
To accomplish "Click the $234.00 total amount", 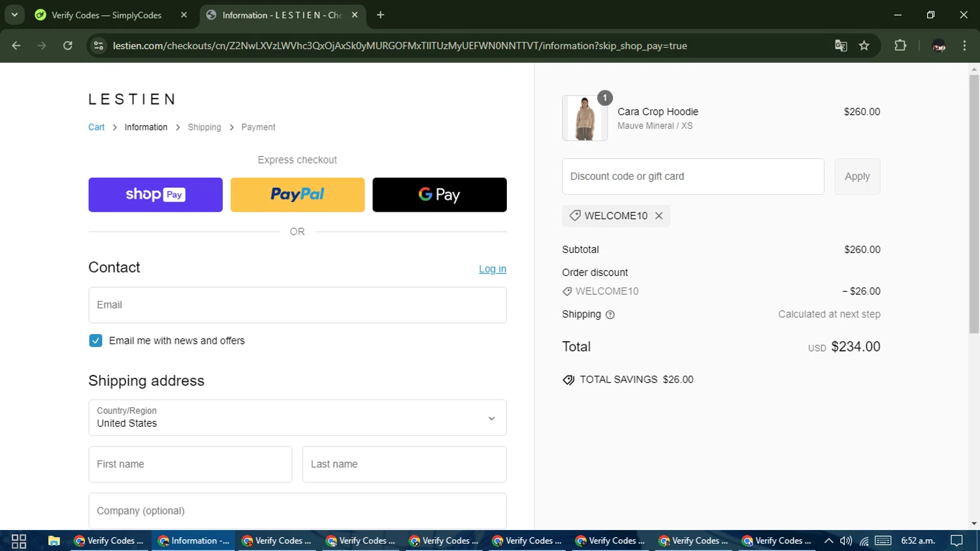I will [856, 347].
